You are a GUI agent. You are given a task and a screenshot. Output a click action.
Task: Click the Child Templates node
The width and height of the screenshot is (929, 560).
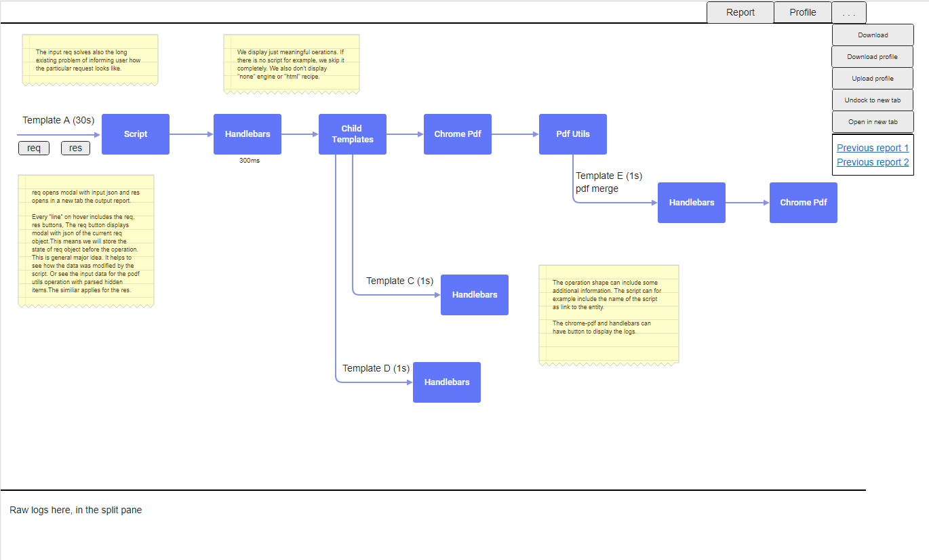[x=352, y=134]
